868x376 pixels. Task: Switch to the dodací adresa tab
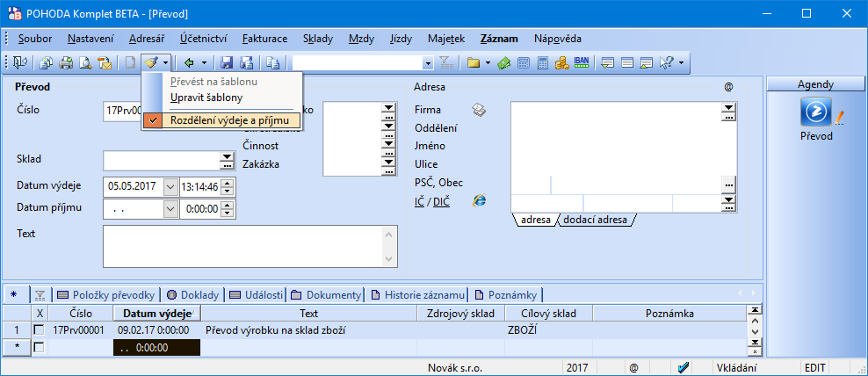[595, 220]
